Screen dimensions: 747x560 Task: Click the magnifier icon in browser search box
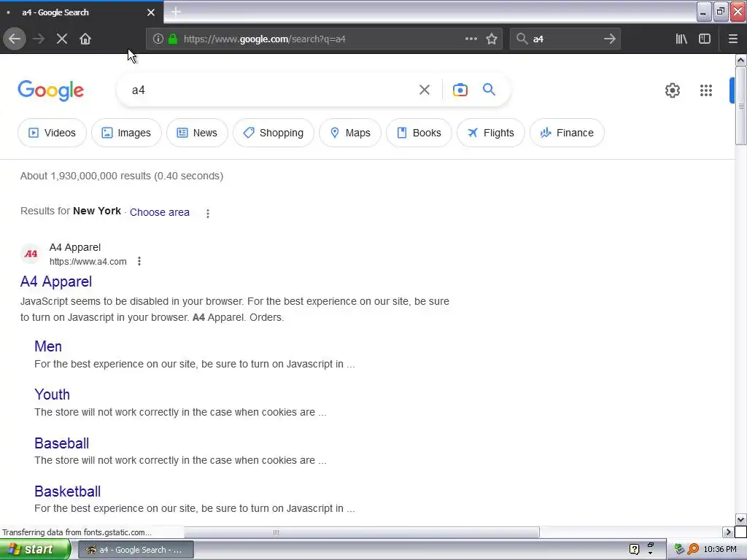[522, 39]
